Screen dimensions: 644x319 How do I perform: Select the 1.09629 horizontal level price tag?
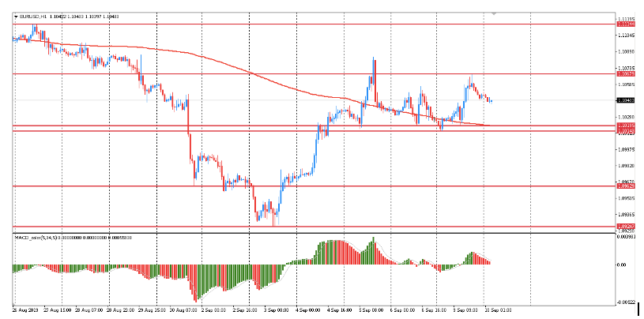pos(626,186)
